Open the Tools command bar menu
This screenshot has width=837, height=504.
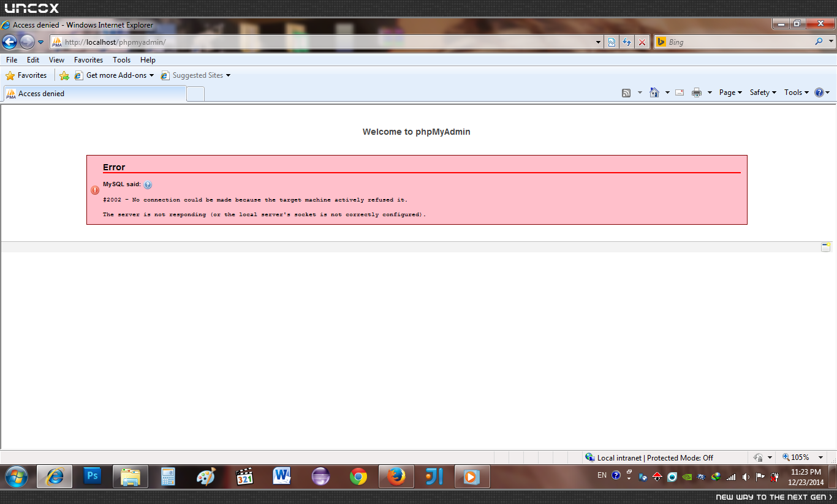(x=797, y=92)
